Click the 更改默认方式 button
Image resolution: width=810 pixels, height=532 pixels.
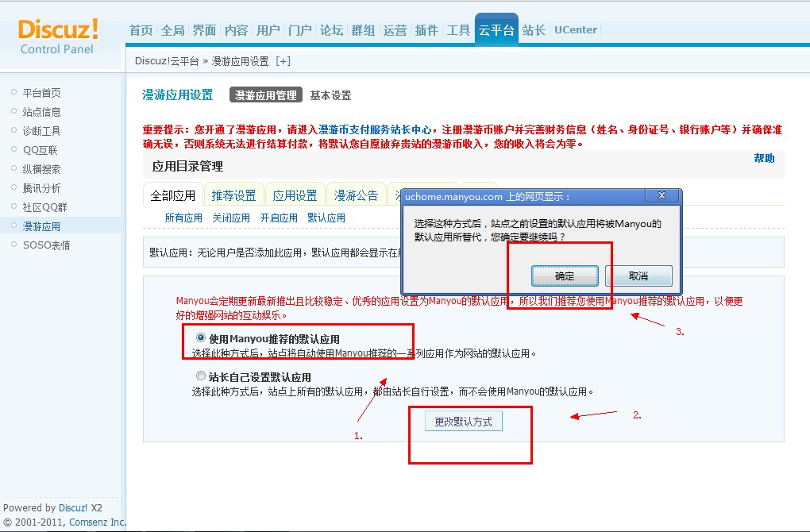464,422
